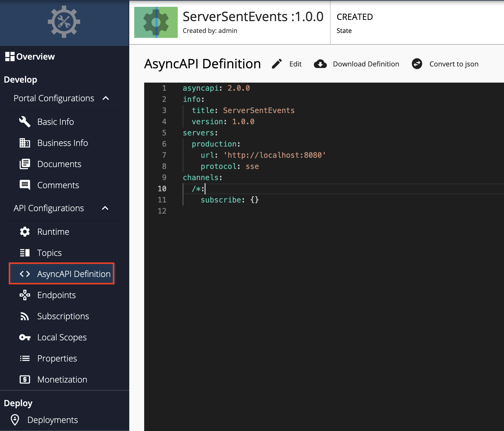
Task: Click the AsyncAPI Definition code icon
Action: click(x=25, y=274)
